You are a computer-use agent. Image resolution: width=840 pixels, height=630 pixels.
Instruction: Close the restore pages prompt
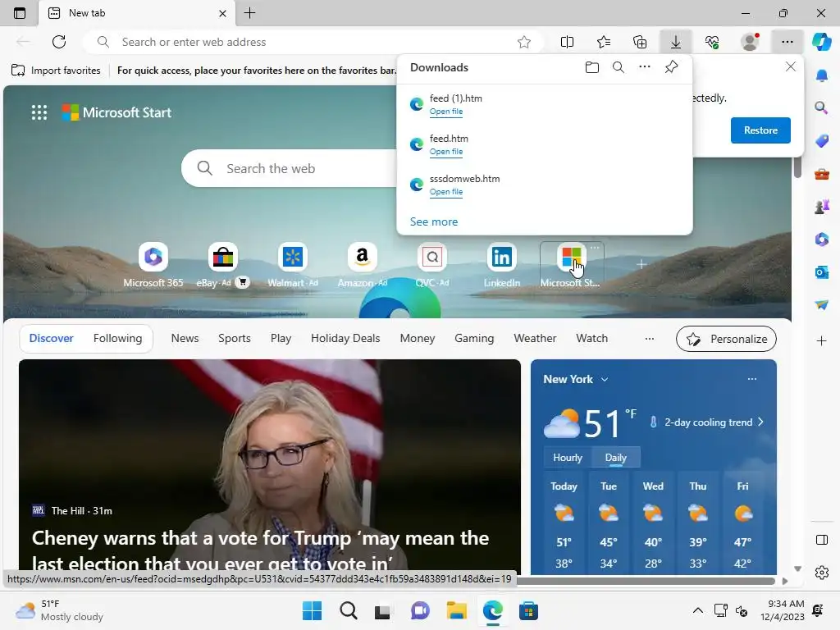pyautogui.click(x=790, y=67)
